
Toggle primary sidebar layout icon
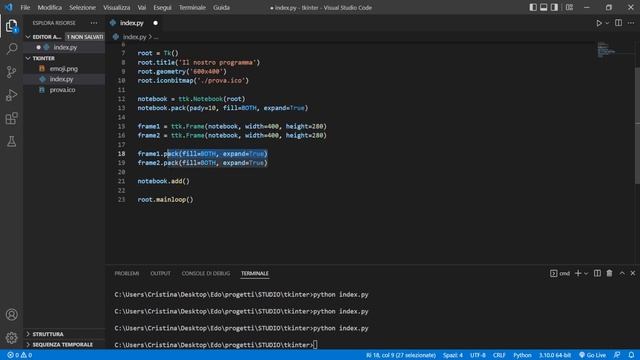coord(533,7)
